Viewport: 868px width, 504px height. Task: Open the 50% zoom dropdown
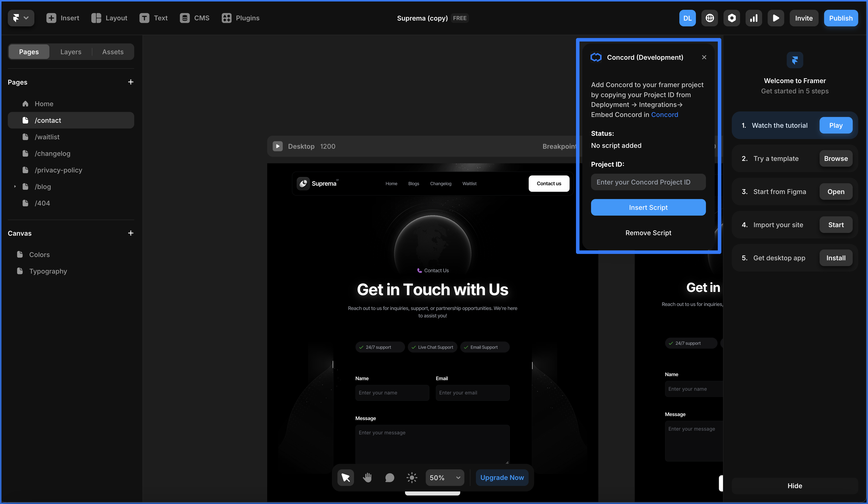point(445,477)
